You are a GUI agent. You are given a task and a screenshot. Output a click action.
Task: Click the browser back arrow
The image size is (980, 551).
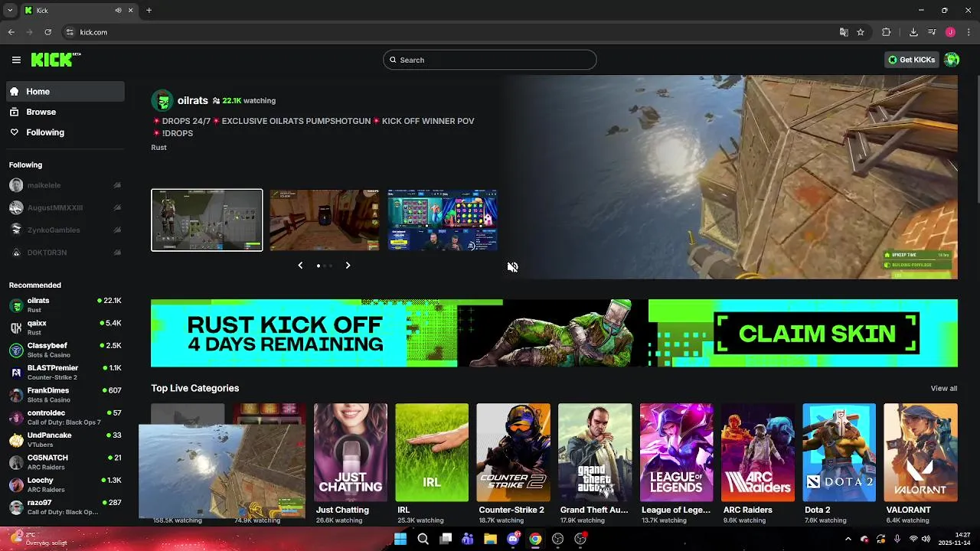[x=11, y=32]
